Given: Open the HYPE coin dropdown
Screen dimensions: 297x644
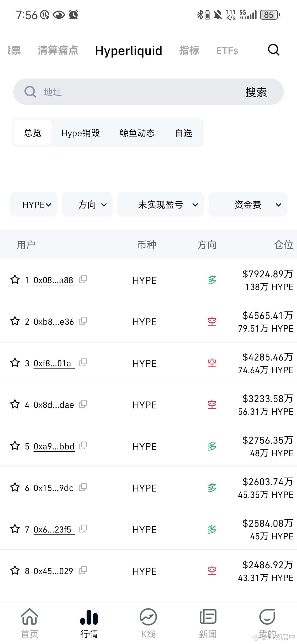Looking at the screenshot, I should pyautogui.click(x=34, y=204).
